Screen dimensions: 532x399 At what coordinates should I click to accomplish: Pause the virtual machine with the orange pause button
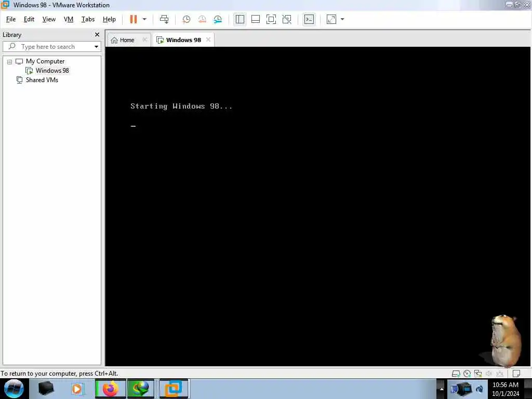point(134,19)
